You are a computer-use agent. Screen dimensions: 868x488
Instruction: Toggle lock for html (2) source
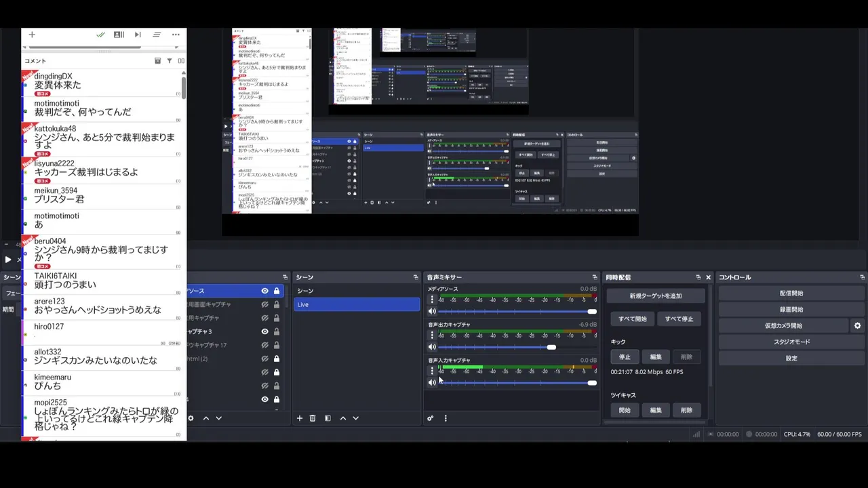click(277, 359)
